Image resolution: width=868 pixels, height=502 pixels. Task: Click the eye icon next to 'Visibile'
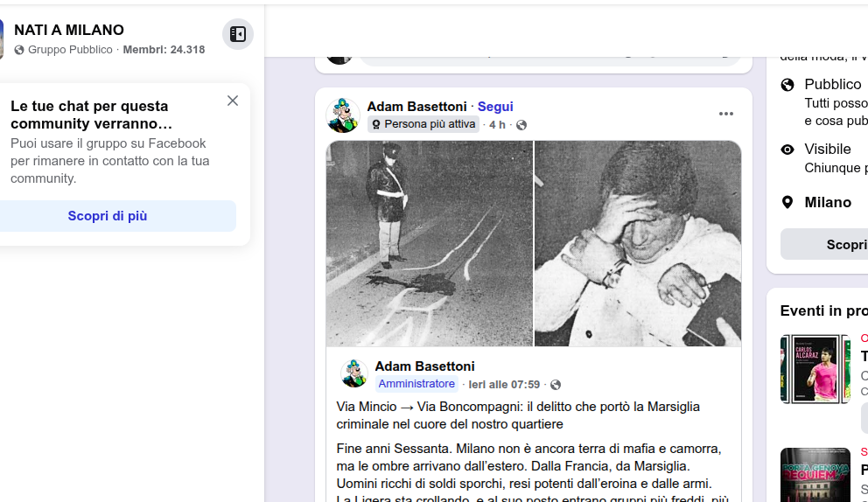click(x=787, y=150)
